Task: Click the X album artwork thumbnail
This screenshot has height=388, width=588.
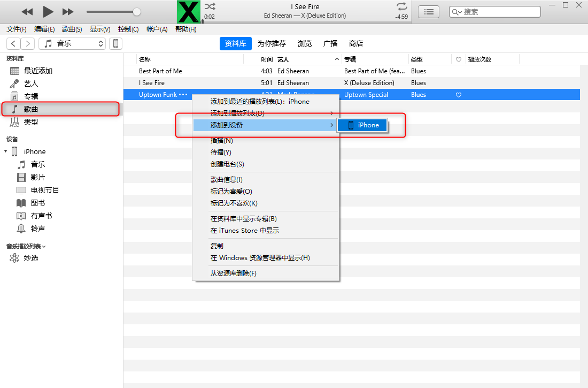Action: pyautogui.click(x=189, y=12)
